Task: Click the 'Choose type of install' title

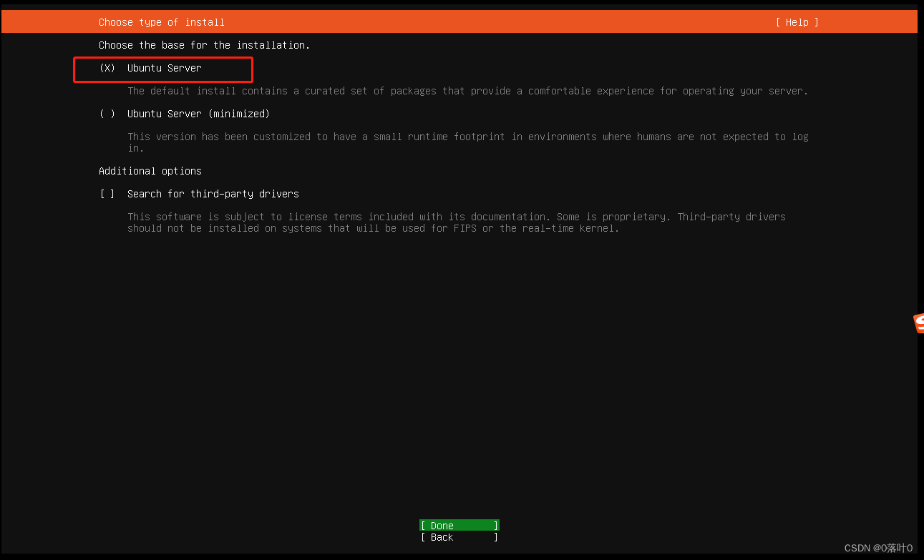Action: [x=162, y=22]
